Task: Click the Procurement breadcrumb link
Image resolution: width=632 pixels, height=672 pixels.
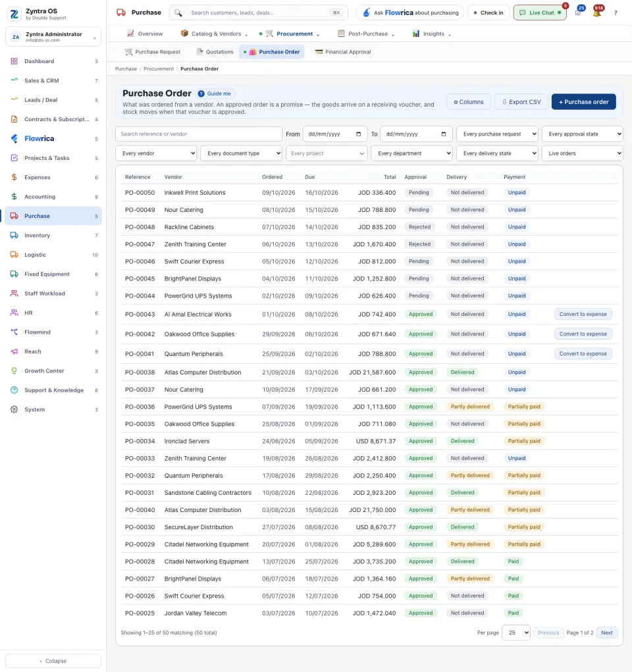Action: tap(159, 69)
